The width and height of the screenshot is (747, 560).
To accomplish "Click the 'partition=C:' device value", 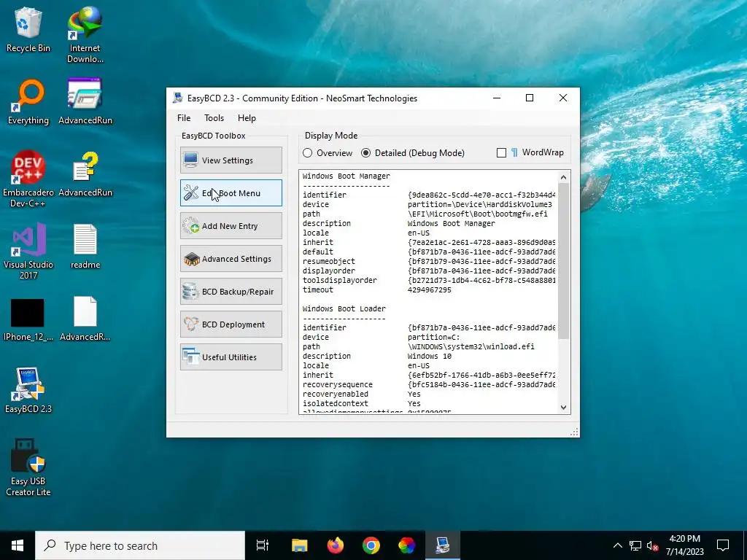I will coord(433,337).
